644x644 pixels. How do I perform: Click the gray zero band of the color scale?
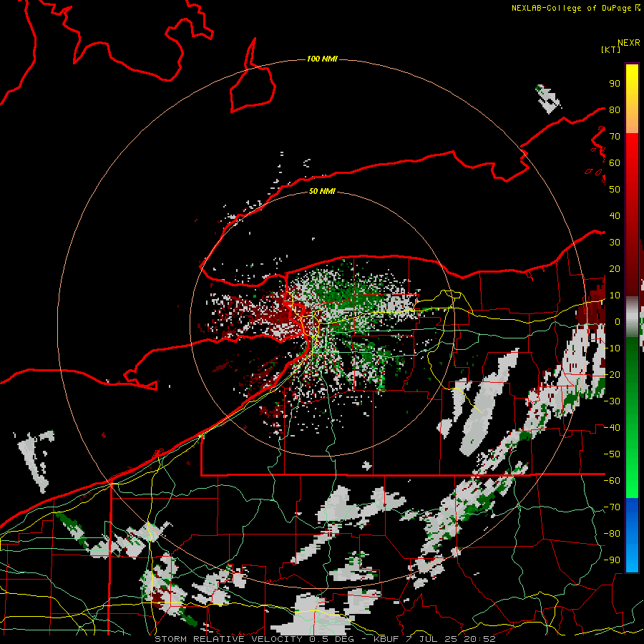pyautogui.click(x=632, y=317)
